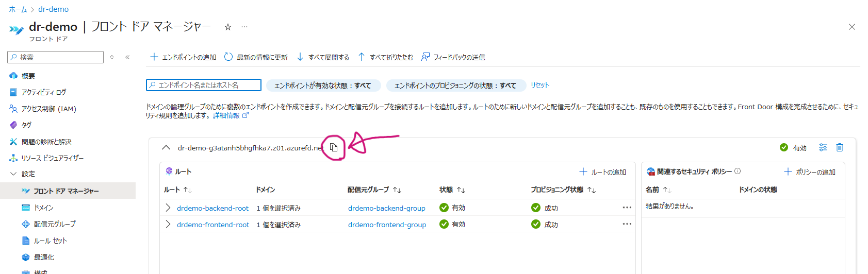Sort by プロビジョニング状態 column
Image resolution: width=868 pixels, height=274 pixels.
pyautogui.click(x=563, y=190)
